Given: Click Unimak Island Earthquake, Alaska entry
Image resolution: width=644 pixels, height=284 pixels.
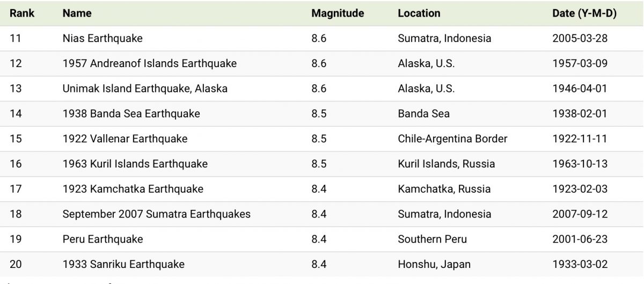Looking at the screenshot, I should 145,89.
